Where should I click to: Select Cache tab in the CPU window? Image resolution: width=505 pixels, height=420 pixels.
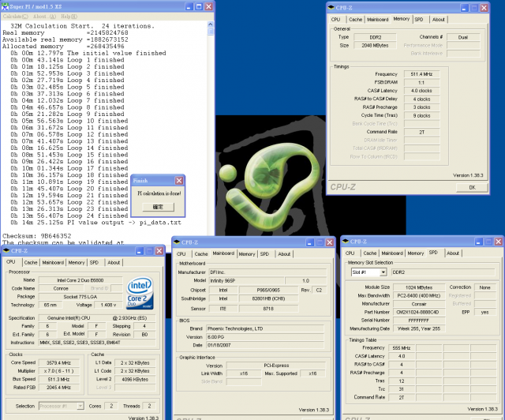coord(31,263)
